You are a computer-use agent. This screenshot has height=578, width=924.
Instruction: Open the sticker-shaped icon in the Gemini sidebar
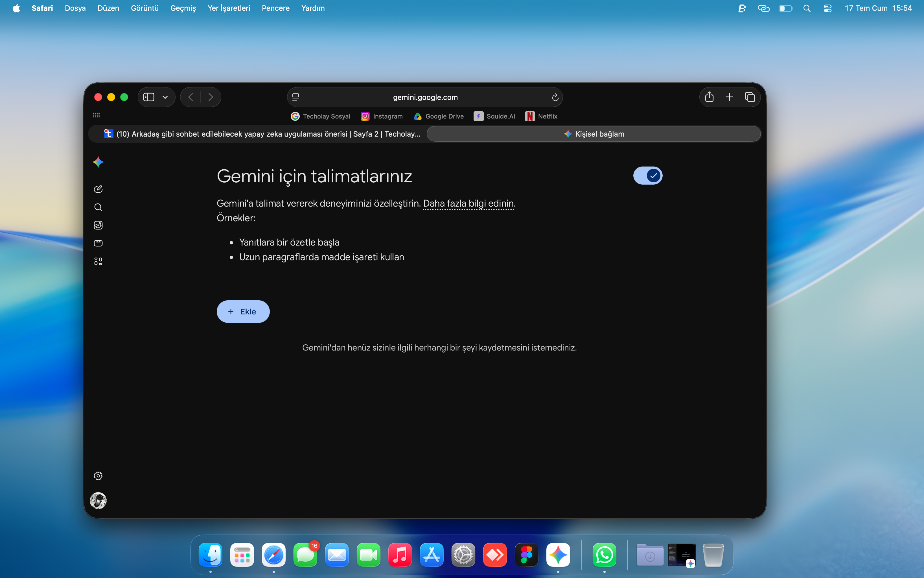pos(98,225)
